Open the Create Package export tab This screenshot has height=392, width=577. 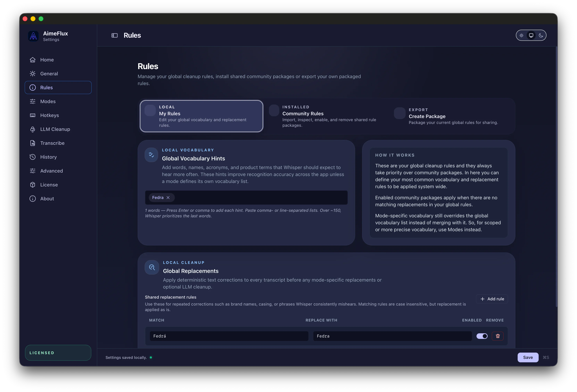coord(451,116)
